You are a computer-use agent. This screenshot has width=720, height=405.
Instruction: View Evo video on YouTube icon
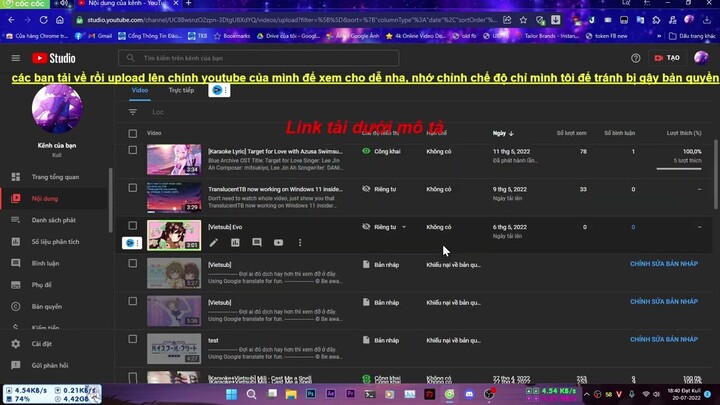pyautogui.click(x=278, y=242)
